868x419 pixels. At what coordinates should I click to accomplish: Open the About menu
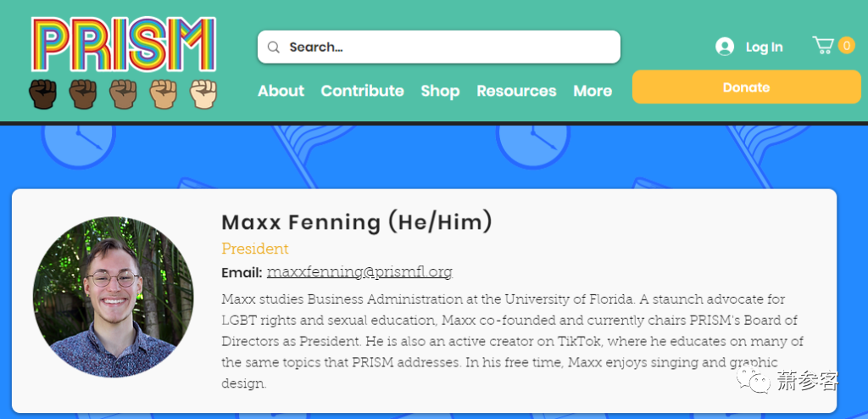(x=281, y=91)
